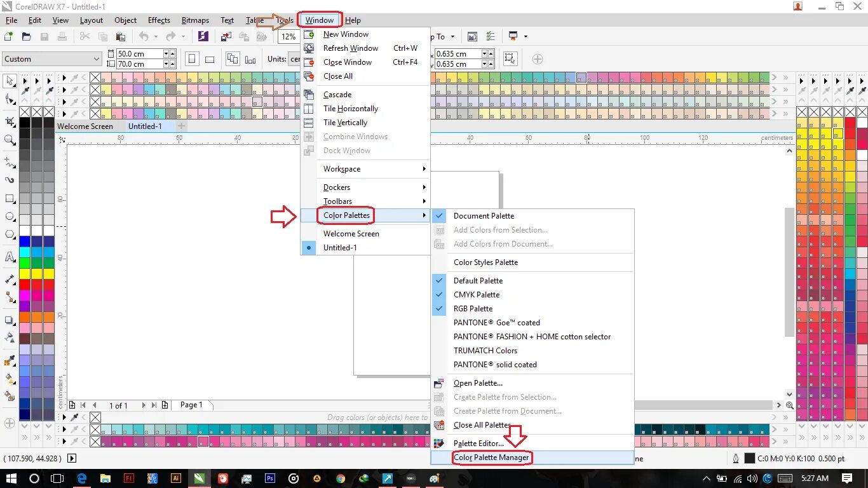Select the Freehand tool
This screenshot has height=488, width=868.
tap(10, 163)
